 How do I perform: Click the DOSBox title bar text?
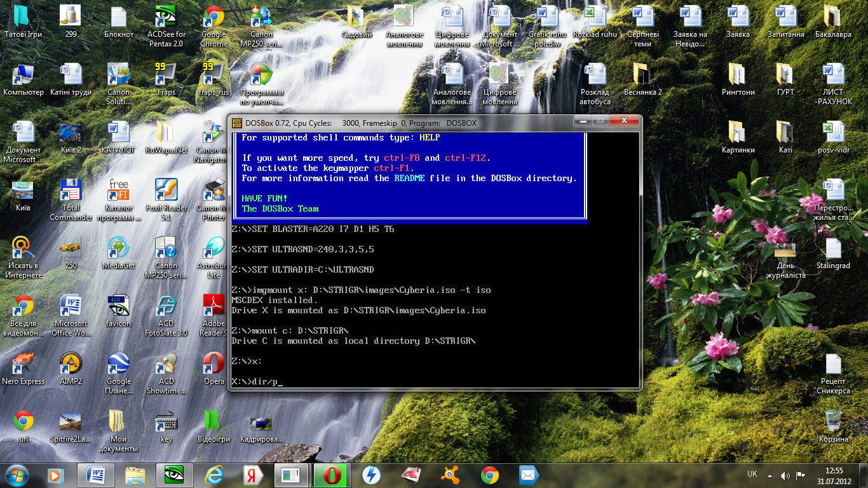tap(361, 123)
